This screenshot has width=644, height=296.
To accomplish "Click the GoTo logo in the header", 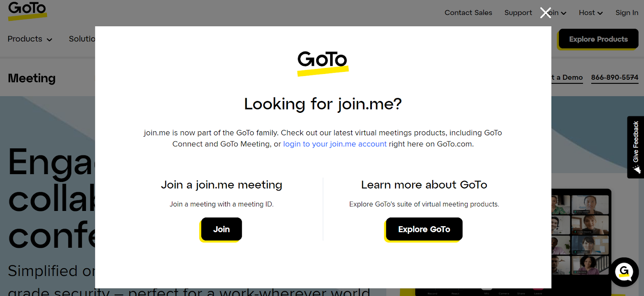I will pyautogui.click(x=27, y=10).
